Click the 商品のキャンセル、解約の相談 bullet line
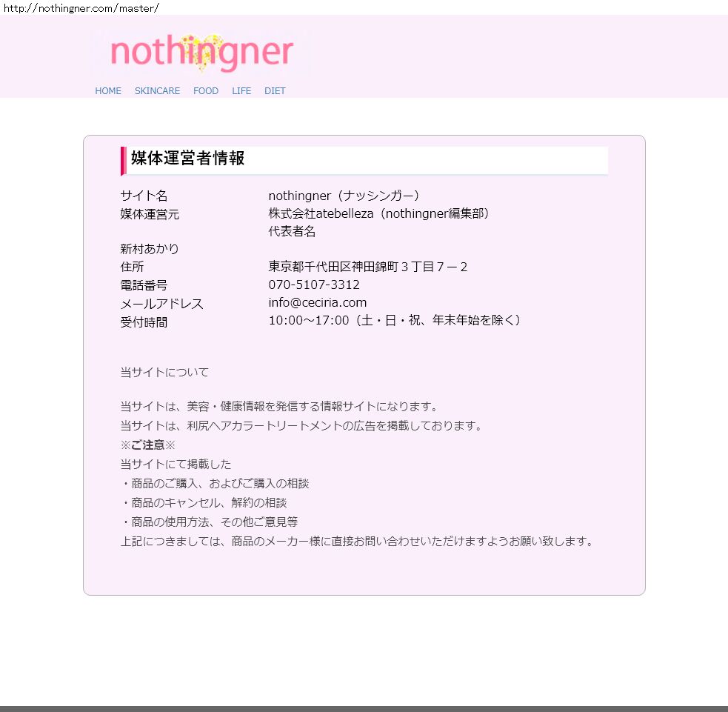 coord(204,502)
